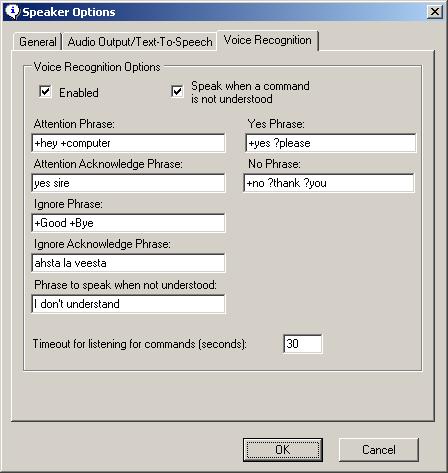
Task: Click the Speaker Options title bar icon
Action: click(x=13, y=12)
